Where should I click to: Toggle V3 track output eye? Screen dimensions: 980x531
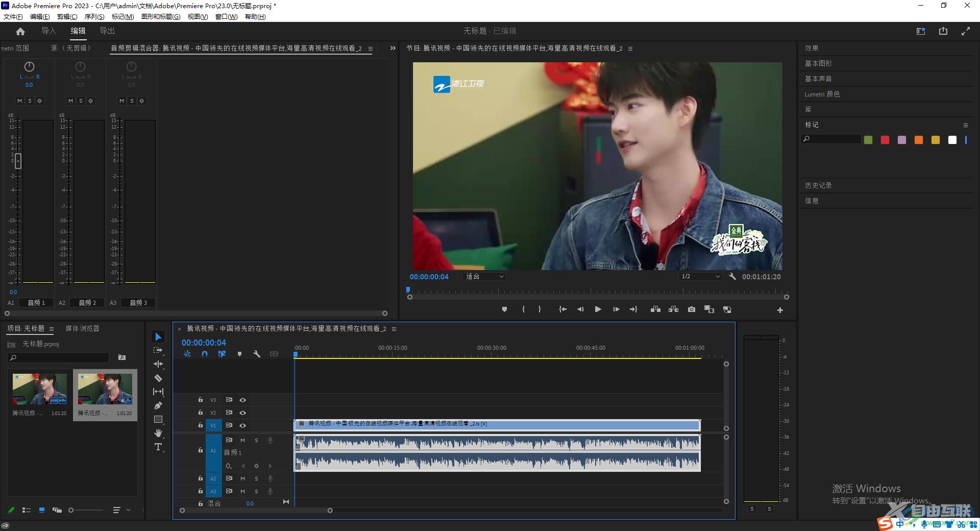[x=243, y=400]
